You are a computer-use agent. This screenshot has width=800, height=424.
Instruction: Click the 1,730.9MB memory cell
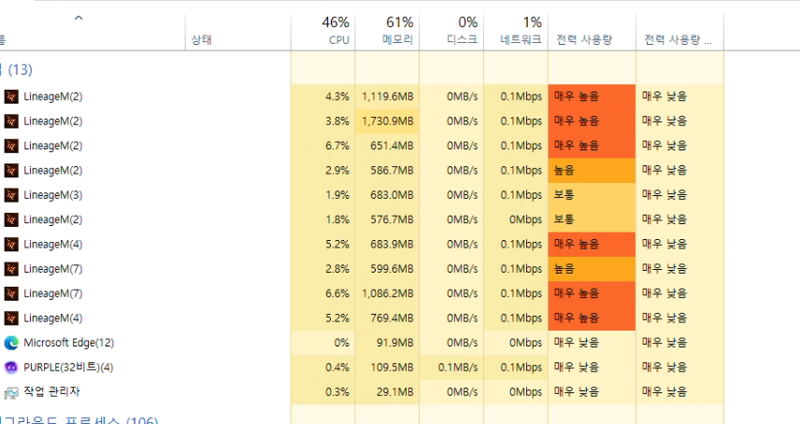click(387, 121)
